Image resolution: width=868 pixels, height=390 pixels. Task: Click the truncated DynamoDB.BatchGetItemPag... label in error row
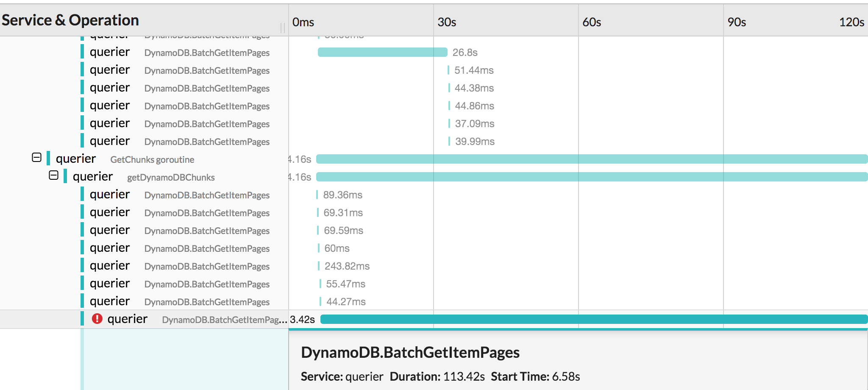(x=225, y=320)
